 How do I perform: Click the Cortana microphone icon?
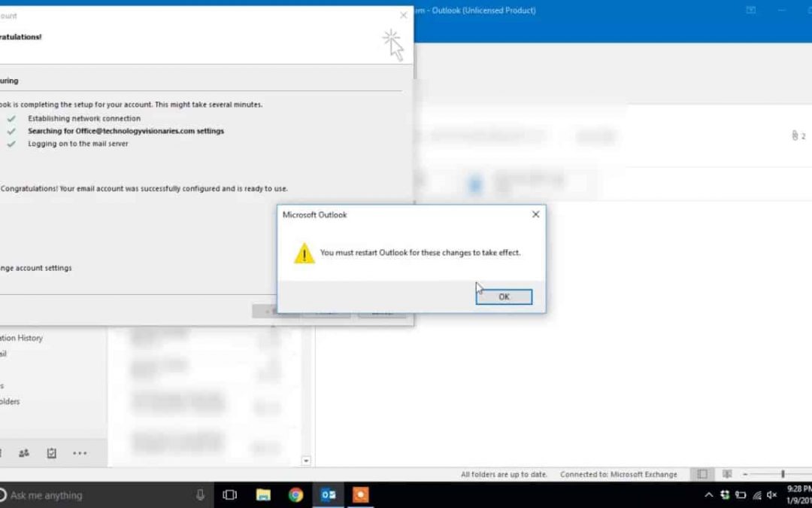[x=201, y=495]
